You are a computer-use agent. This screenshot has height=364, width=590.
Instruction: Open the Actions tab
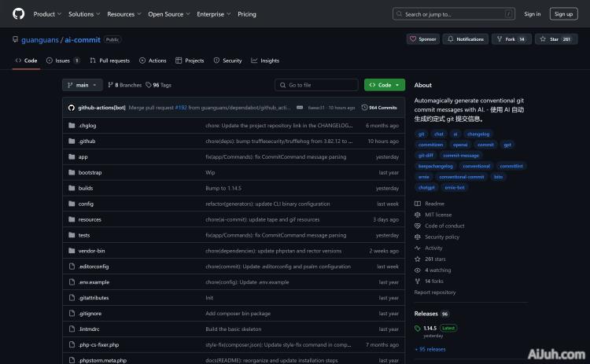coord(153,61)
